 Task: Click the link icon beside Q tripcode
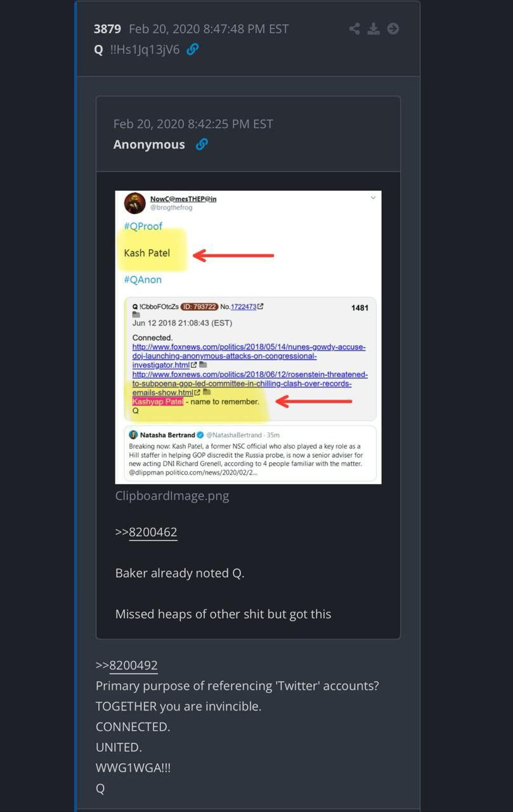(x=193, y=49)
